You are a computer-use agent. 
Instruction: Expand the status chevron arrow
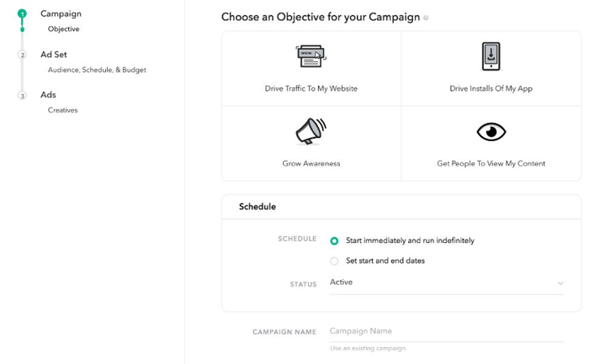(x=560, y=283)
